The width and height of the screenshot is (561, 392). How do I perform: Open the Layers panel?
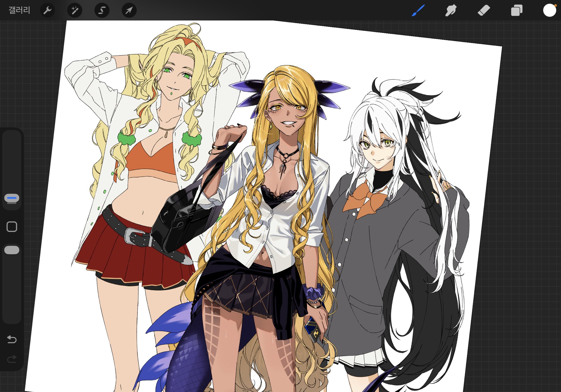516,10
